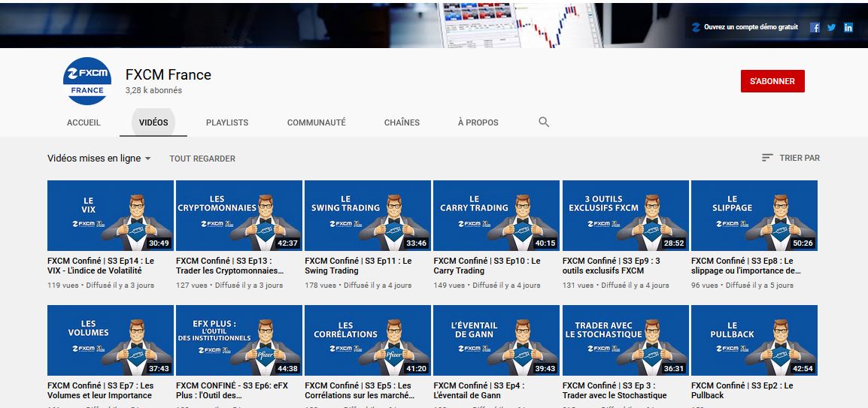Click title S3 Ep 3 : Trader avec le Stochastique
Image resolution: width=868 pixels, height=408 pixels.
point(615,390)
